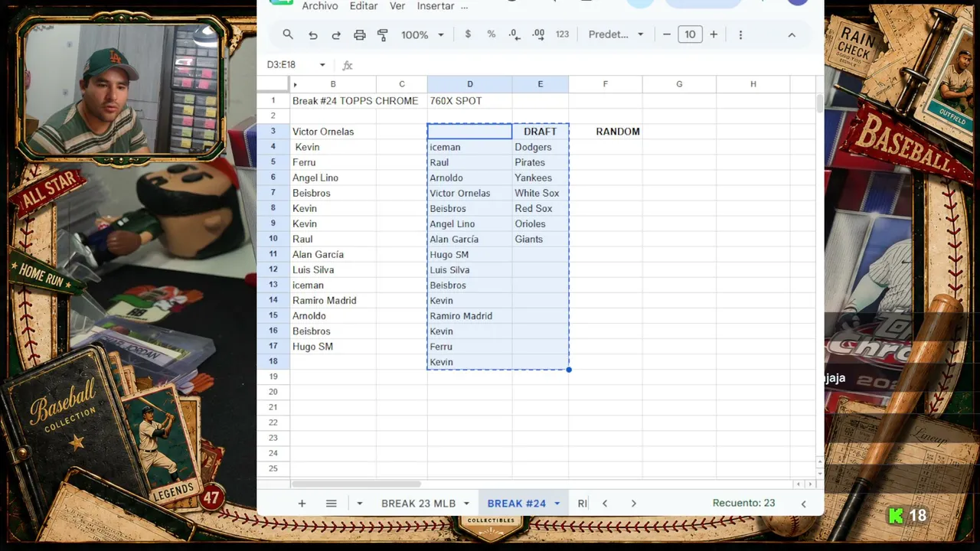The image size is (980, 551).
Task: Open the all sheets list icon
Action: tap(331, 504)
